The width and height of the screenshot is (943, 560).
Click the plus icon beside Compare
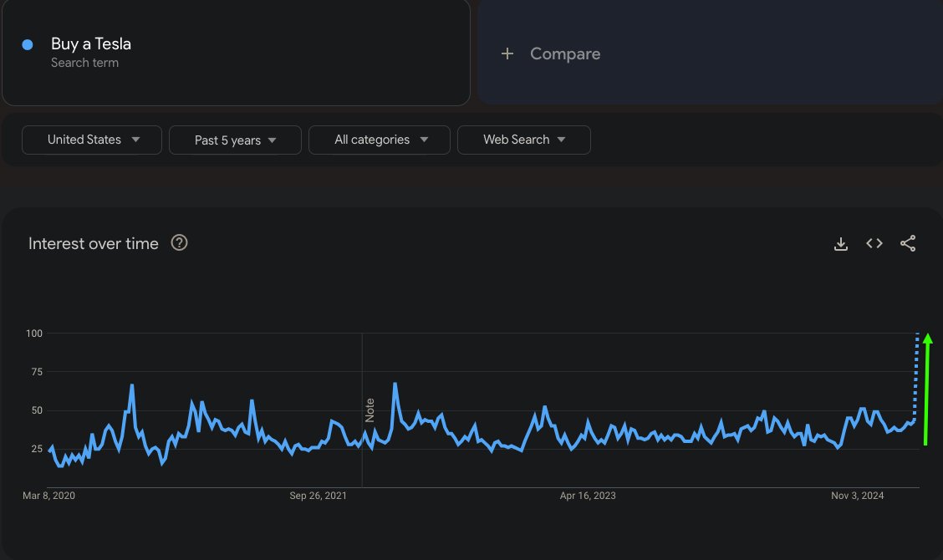507,53
